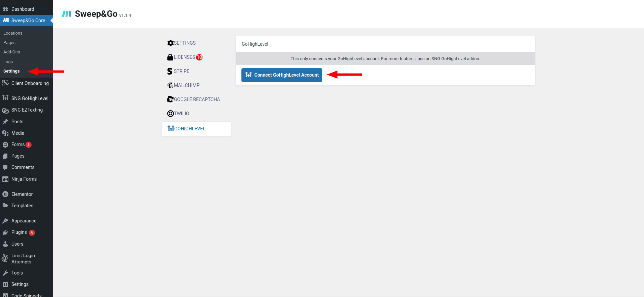Click the Google reCAPTCHA refresh icon
Image resolution: width=644 pixels, height=297 pixels.
170,99
